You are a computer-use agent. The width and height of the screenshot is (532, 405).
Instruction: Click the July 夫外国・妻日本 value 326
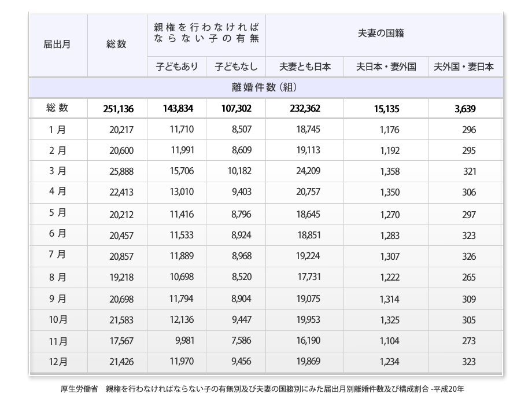[x=468, y=256]
